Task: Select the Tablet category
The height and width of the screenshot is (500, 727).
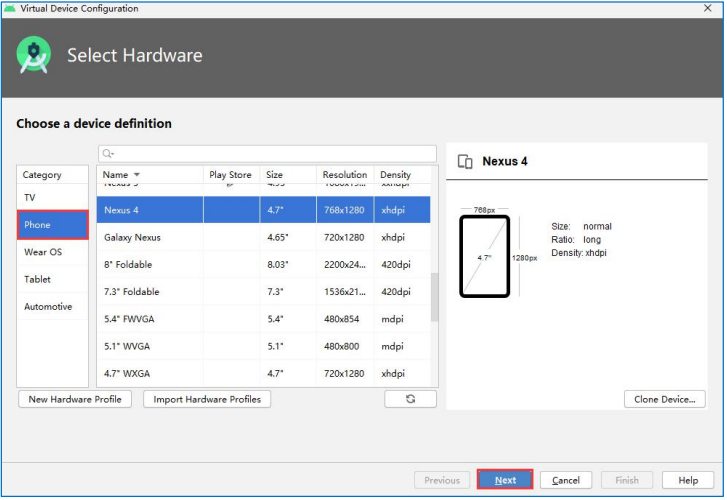Action: (x=53, y=280)
